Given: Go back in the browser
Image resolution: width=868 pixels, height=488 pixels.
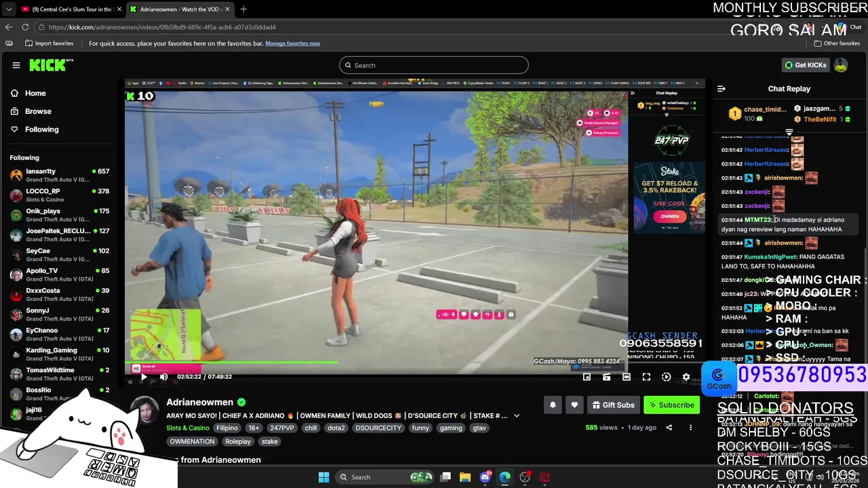Looking at the screenshot, I should click(8, 27).
